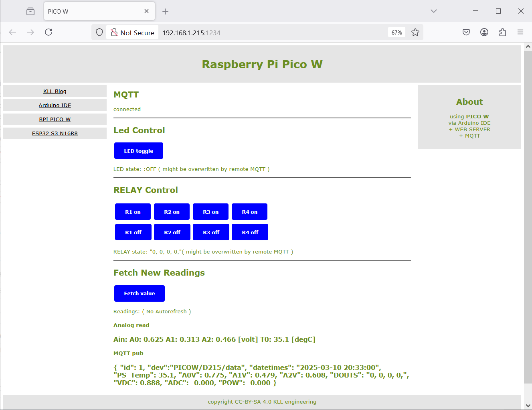
Task: Click the Ain analog readings line
Action: [214, 339]
